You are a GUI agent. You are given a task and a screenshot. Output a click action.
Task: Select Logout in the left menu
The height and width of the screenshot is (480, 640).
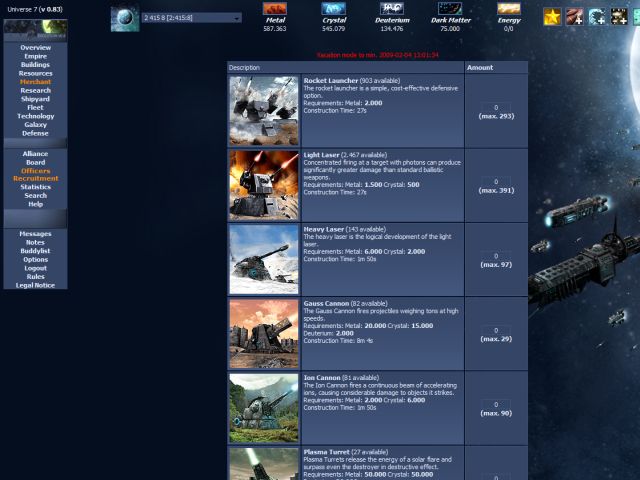35,268
